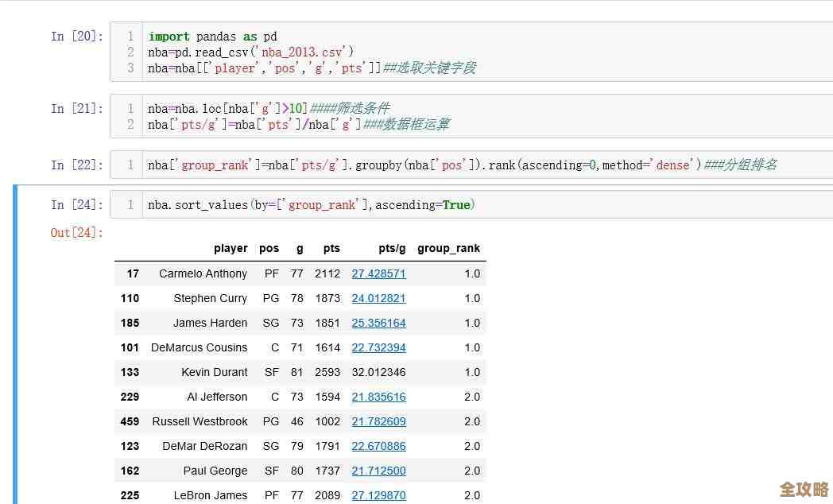Viewport: 833px width, 504px height.
Task: Click the In [20] cell prompt
Action: point(77,37)
